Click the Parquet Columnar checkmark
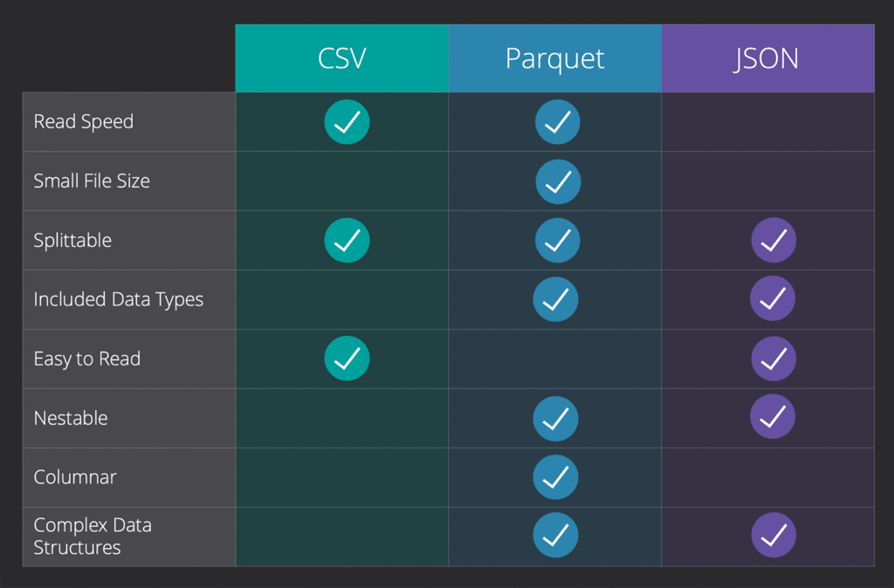Screen dimensions: 894x588 556,477
